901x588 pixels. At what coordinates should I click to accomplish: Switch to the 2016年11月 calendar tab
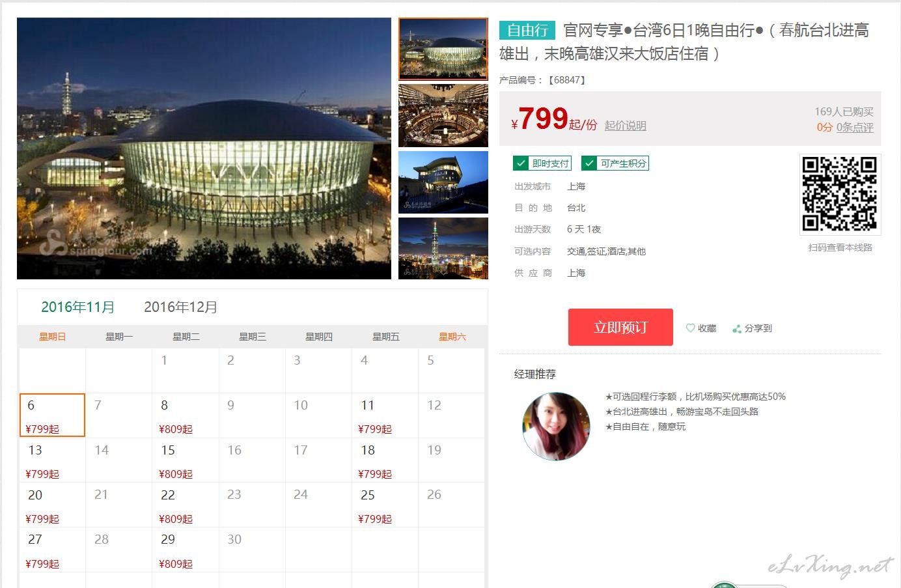[x=78, y=307]
